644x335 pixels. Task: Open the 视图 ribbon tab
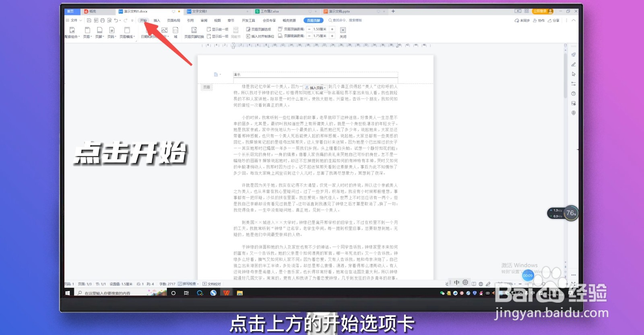point(217,21)
